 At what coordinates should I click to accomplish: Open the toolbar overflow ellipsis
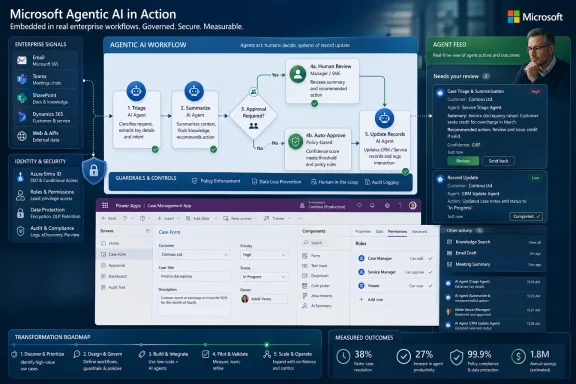[300, 218]
